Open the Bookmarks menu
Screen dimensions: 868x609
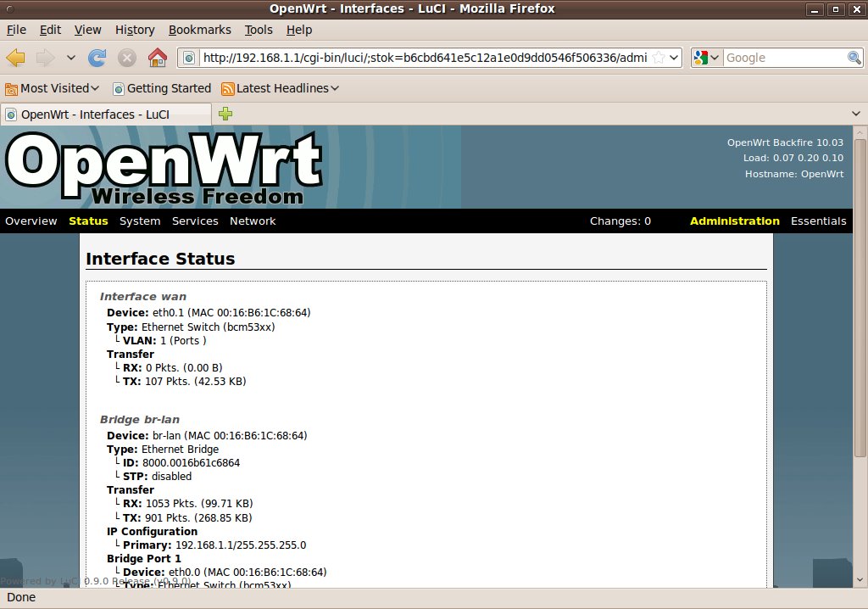[199, 30]
